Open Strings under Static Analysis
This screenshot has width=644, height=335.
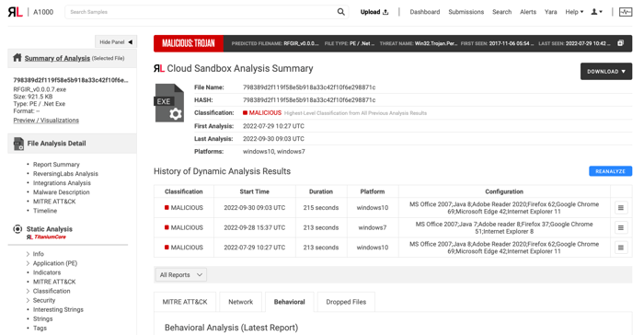point(42,319)
